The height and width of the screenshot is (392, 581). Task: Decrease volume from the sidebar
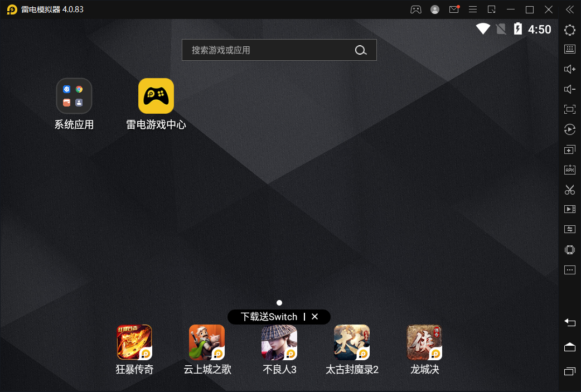click(569, 89)
